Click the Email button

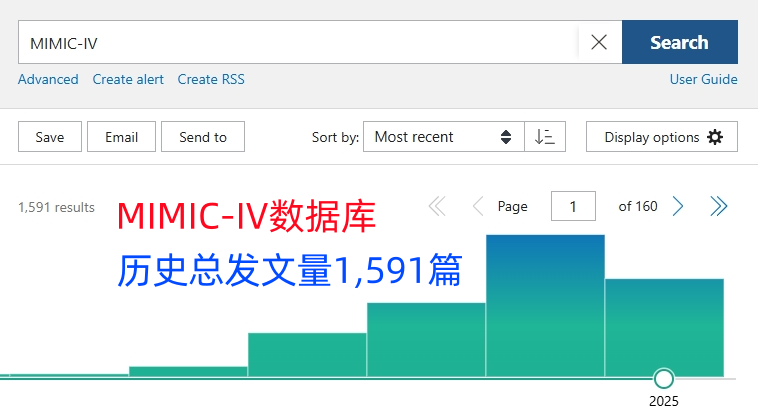click(x=121, y=137)
